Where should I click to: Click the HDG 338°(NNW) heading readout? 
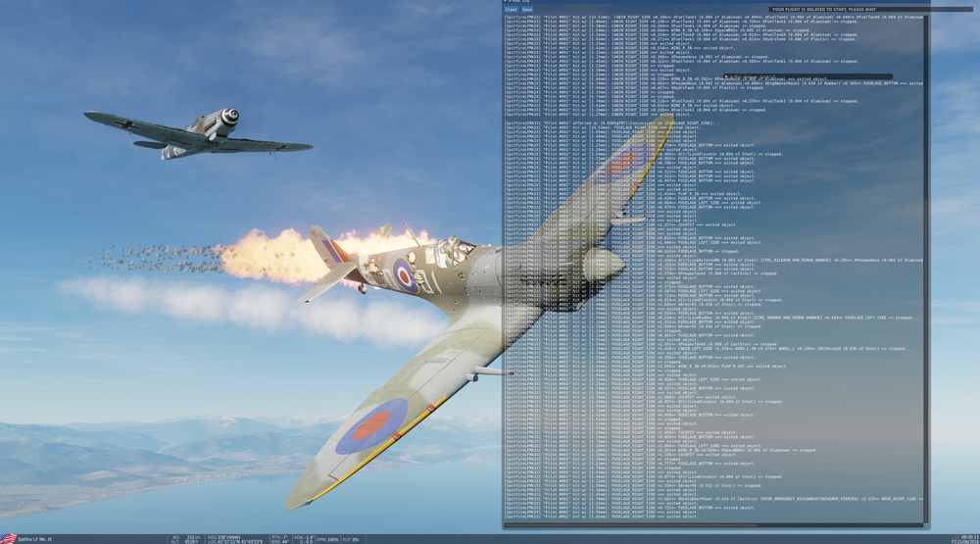(222, 537)
